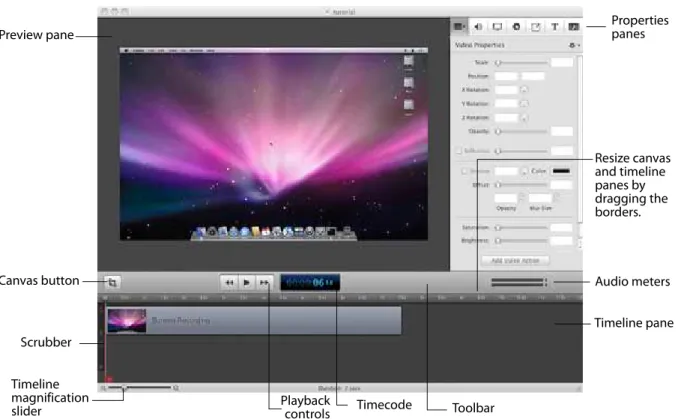
Task: Click the shadow Opacity field above its label
Action: (505, 198)
